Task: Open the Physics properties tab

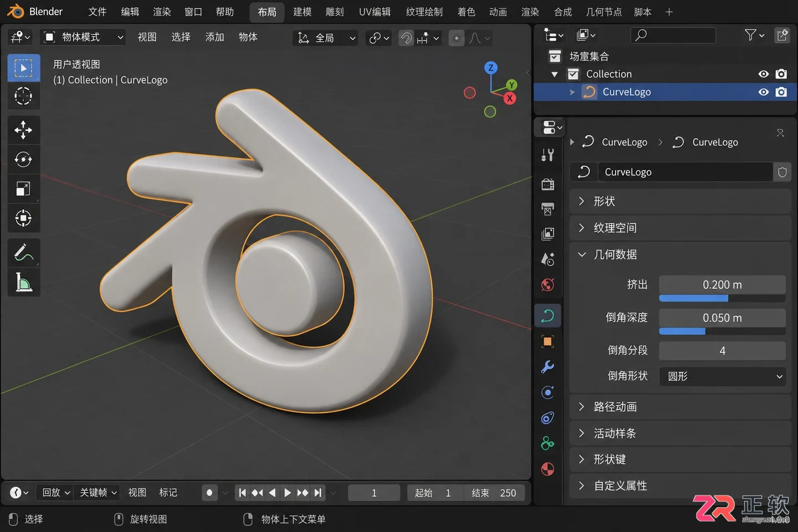Action: tap(548, 392)
